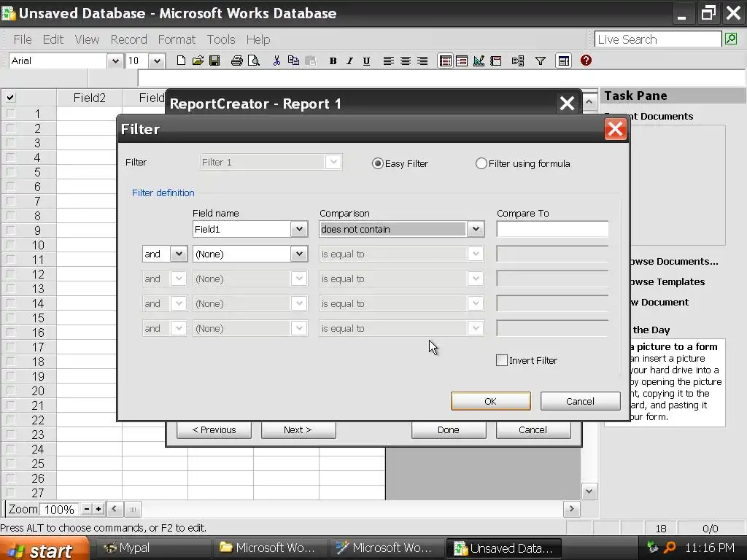Click the '< Previous' button in ReportCreator

coord(214,429)
